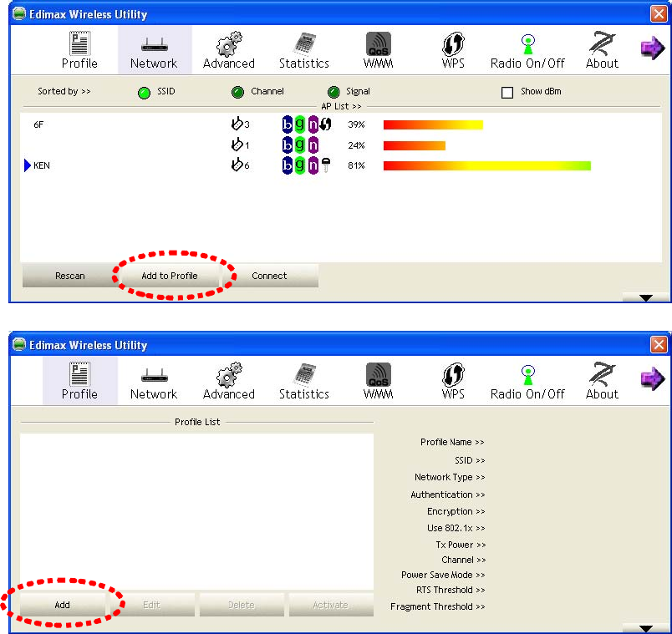The image size is (672, 634).
Task: Click Fragment Threshold >> label
Action: click(x=438, y=606)
